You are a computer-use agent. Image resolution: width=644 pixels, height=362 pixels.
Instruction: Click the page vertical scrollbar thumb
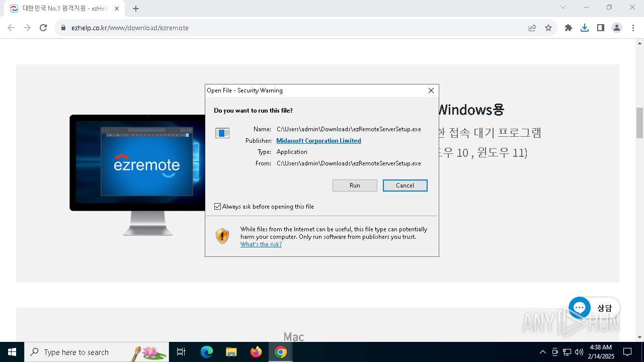click(639, 122)
